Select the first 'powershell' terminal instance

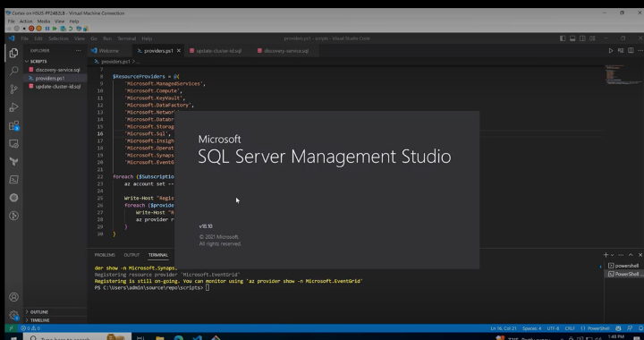click(x=623, y=266)
